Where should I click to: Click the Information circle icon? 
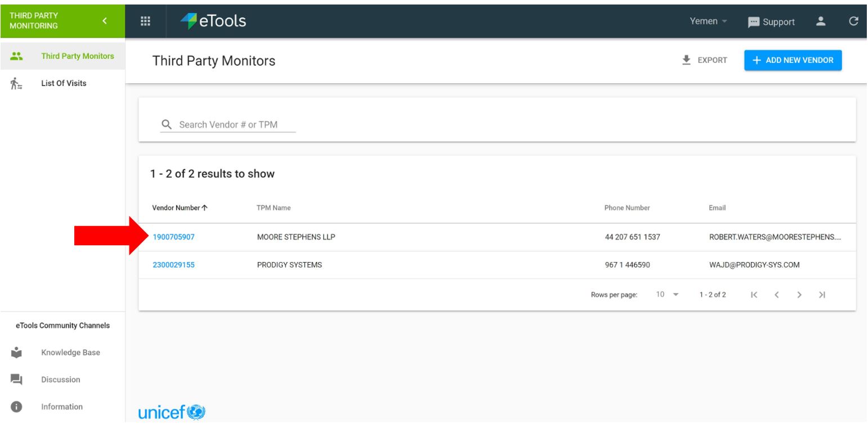point(16,407)
